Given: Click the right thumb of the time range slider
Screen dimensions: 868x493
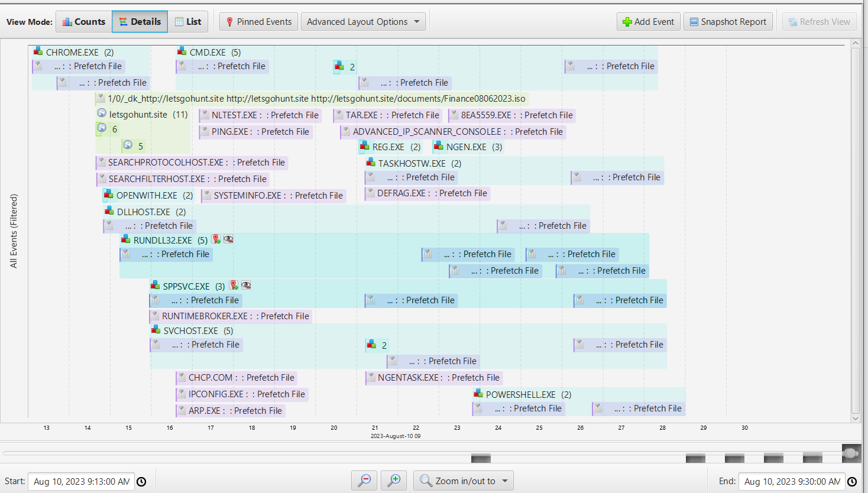Looking at the screenshot, I should point(850,453).
